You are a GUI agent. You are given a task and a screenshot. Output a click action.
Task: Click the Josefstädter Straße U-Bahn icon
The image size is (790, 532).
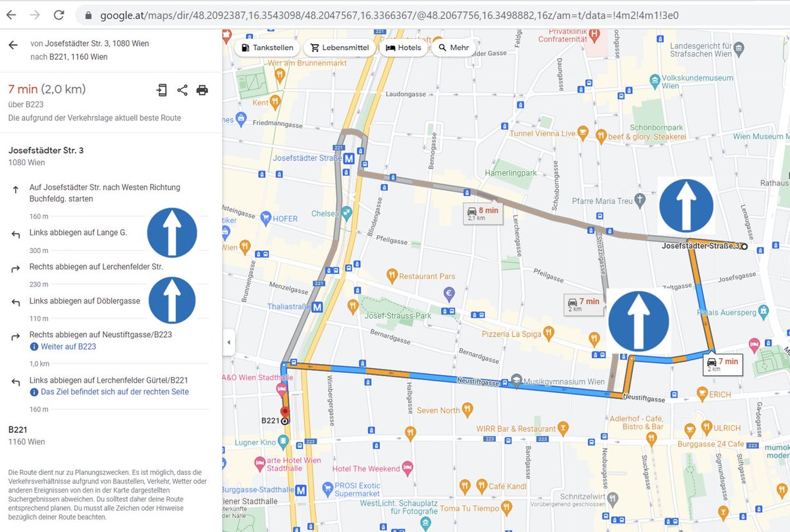[x=349, y=159]
